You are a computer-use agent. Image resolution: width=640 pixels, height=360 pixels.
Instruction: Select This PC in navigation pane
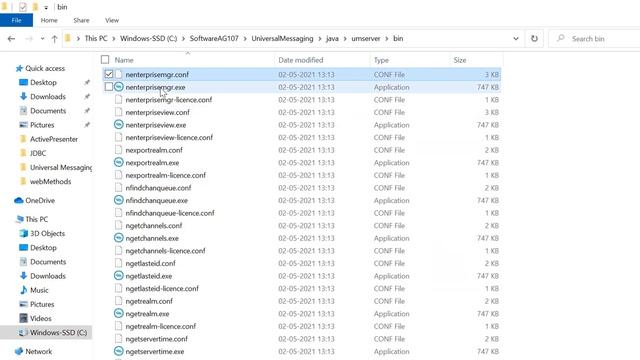tap(36, 219)
